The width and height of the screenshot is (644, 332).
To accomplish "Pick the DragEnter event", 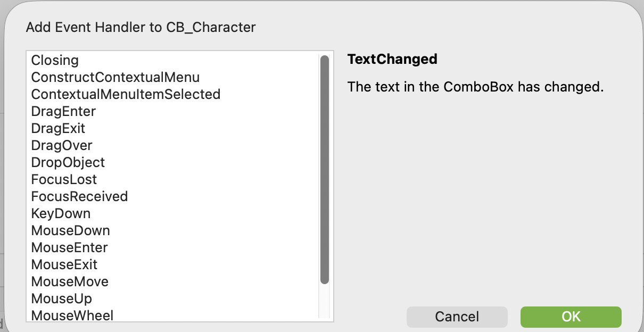I will click(x=63, y=111).
